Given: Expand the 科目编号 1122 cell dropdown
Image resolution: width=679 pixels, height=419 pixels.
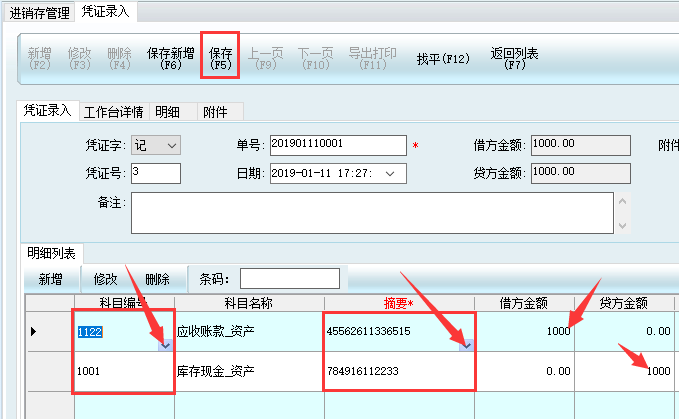Looking at the screenshot, I should pyautogui.click(x=165, y=344).
